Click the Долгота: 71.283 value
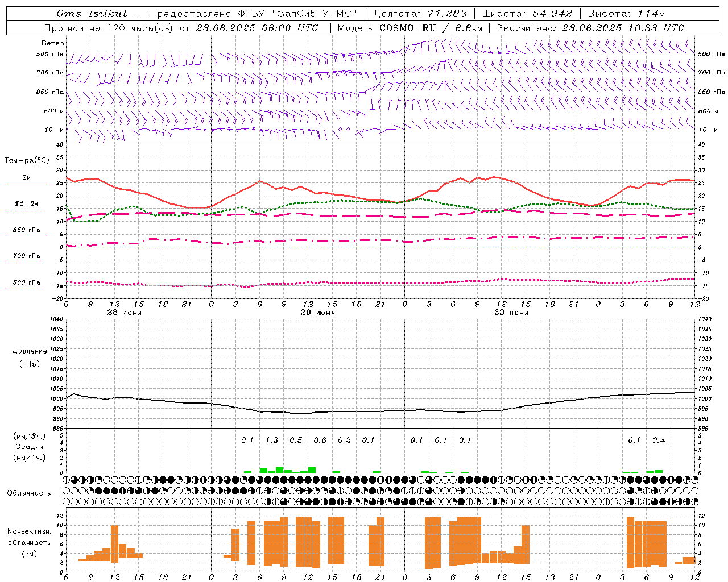Viewport: 728px width, 582px height. (x=420, y=14)
